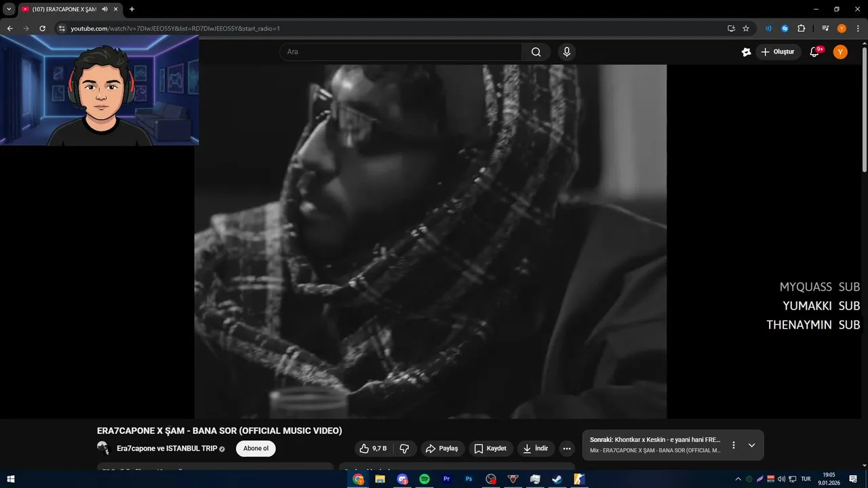The height and width of the screenshot is (488, 868).
Task: Click the video player to pause
Action: [431, 241]
